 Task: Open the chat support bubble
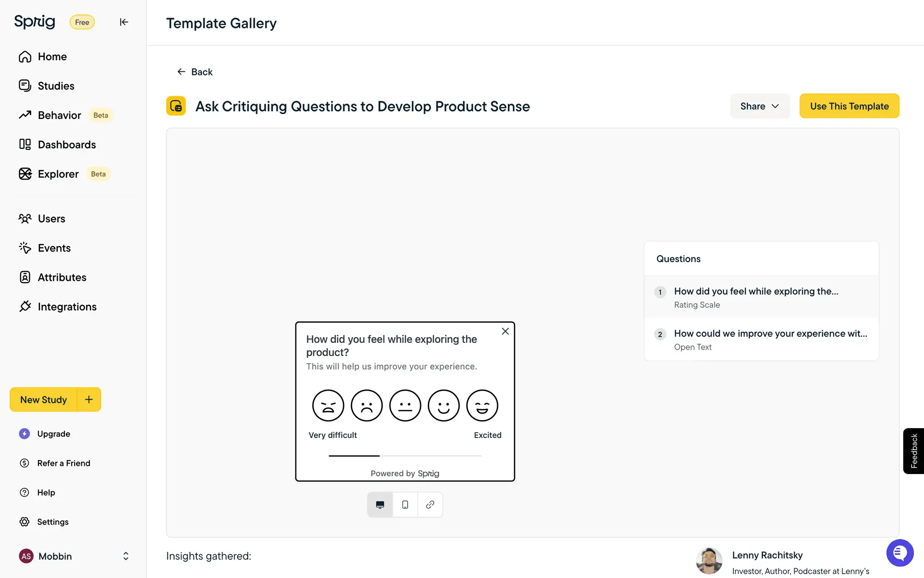(899, 552)
